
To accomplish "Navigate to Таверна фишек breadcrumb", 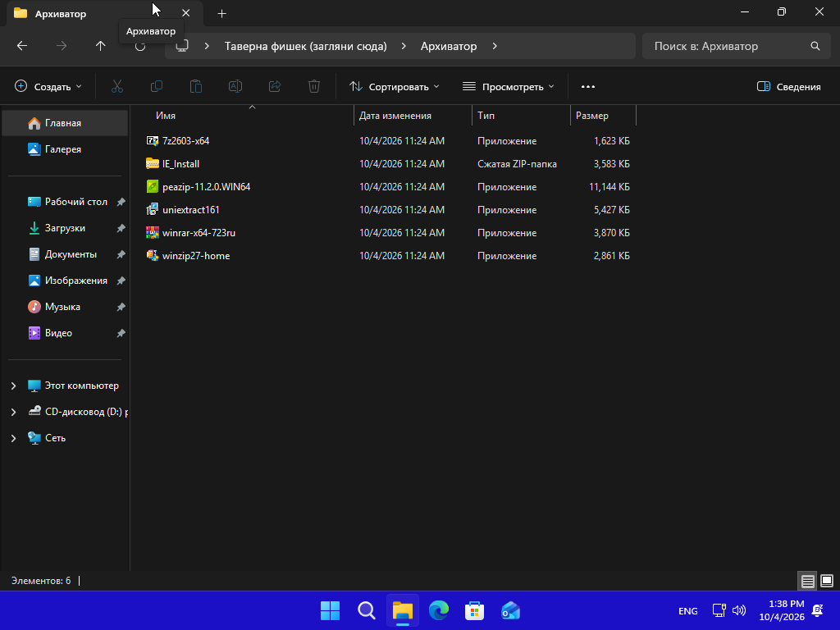I will tap(305, 46).
